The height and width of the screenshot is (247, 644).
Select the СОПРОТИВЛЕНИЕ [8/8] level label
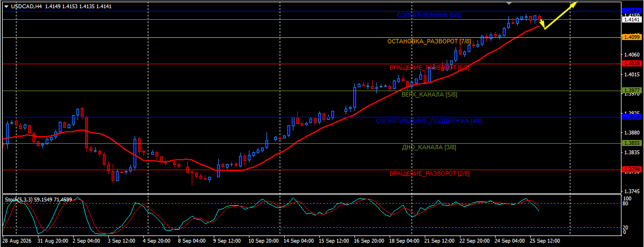(429, 15)
